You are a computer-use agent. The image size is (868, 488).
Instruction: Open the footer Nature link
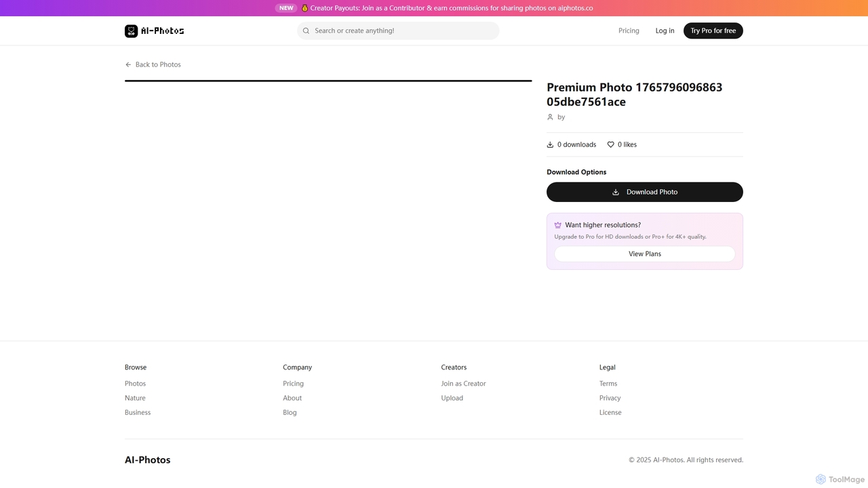tap(135, 398)
